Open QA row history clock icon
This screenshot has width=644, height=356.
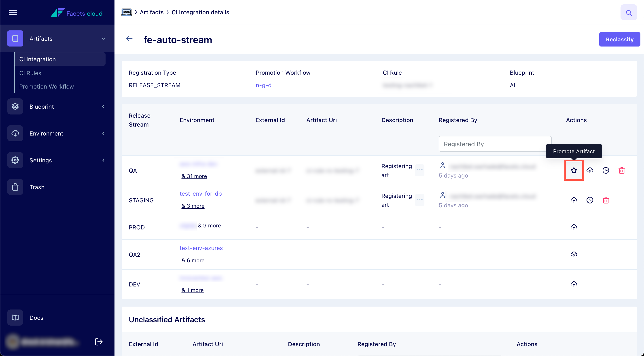coord(606,170)
